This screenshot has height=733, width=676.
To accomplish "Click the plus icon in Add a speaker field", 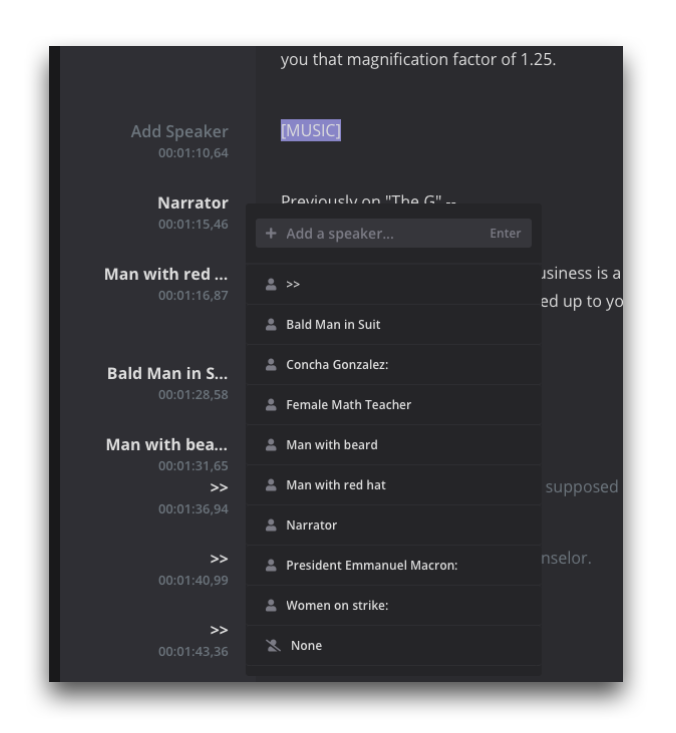I will pyautogui.click(x=271, y=233).
